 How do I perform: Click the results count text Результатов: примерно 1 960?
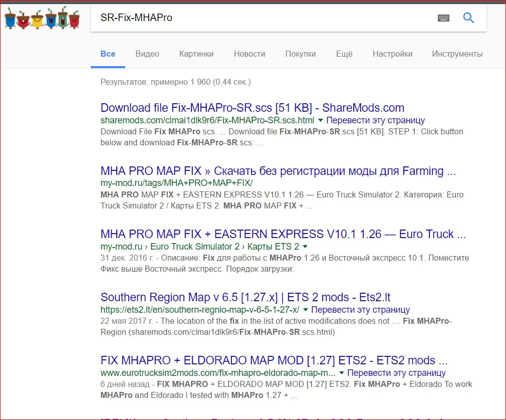(x=175, y=82)
